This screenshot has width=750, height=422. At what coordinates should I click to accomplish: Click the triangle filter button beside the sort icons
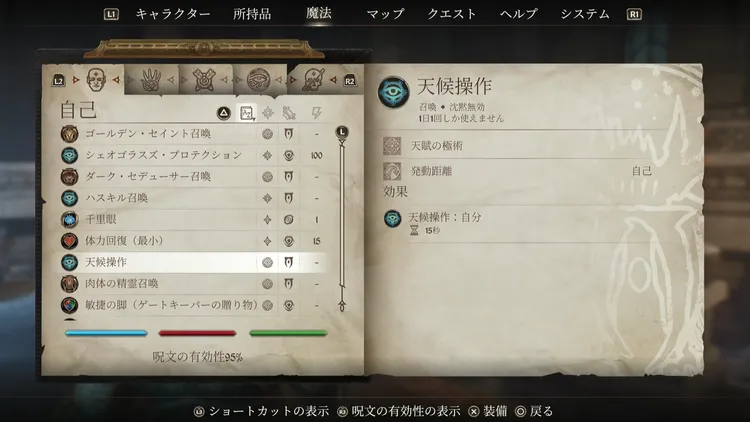pos(223,113)
